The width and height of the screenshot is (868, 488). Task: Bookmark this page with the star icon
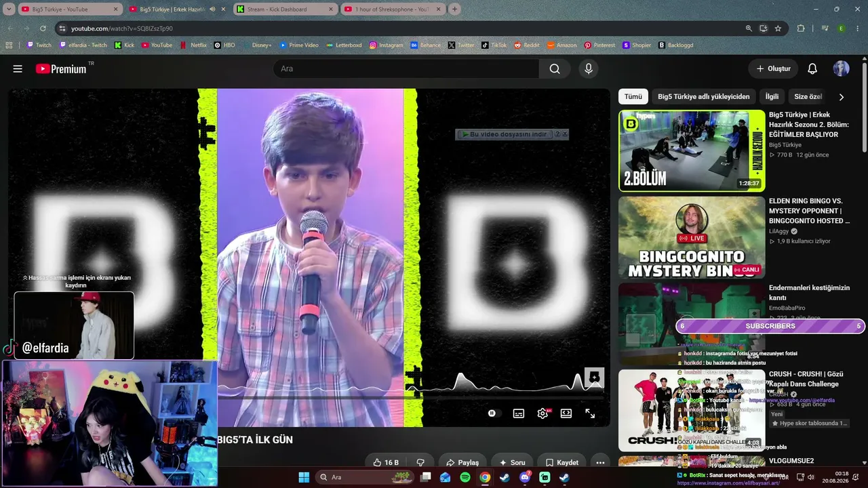click(778, 28)
